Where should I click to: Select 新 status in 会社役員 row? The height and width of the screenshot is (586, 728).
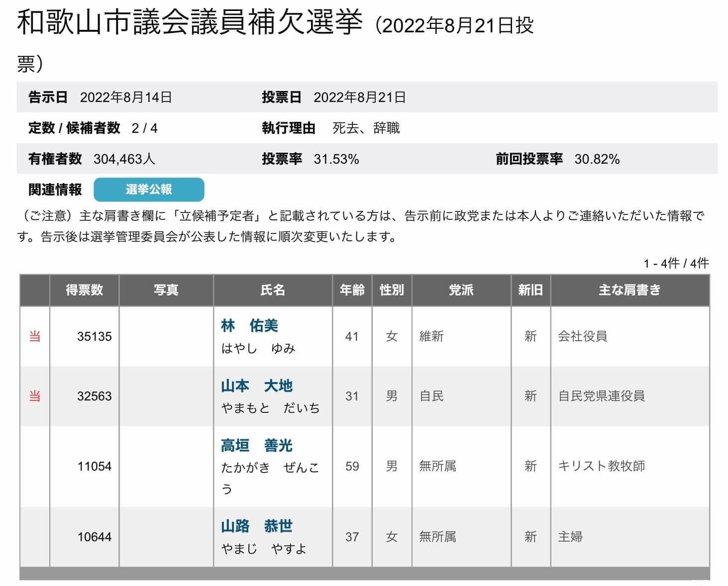click(x=530, y=337)
